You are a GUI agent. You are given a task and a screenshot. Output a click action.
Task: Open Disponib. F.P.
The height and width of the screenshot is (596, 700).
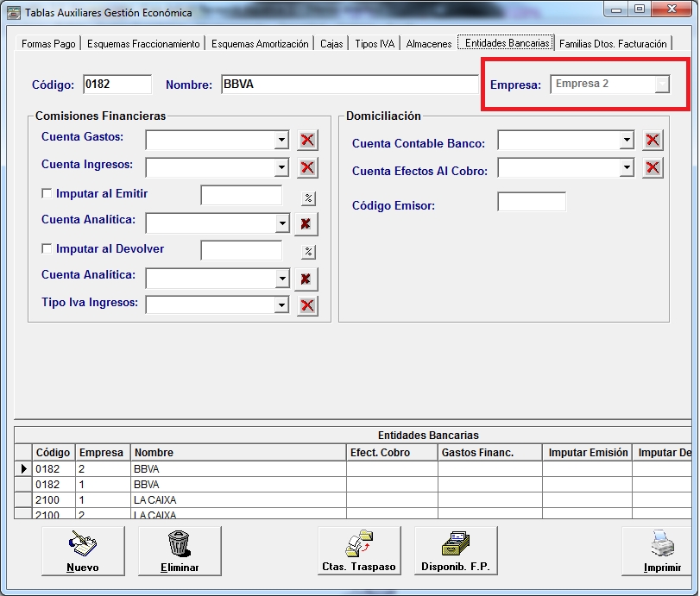tap(456, 550)
